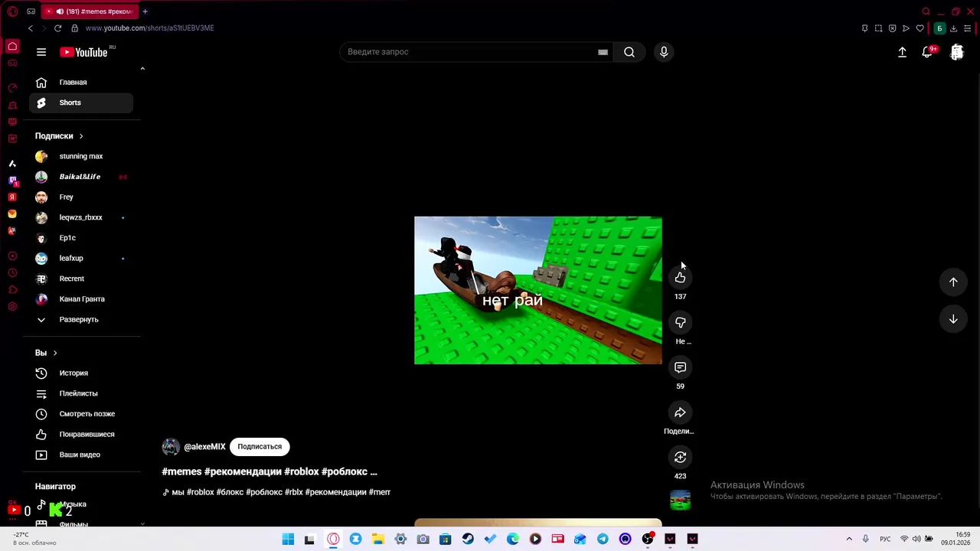The image size is (980, 551).
Task: Like the short with 137 likes
Action: pos(680,278)
